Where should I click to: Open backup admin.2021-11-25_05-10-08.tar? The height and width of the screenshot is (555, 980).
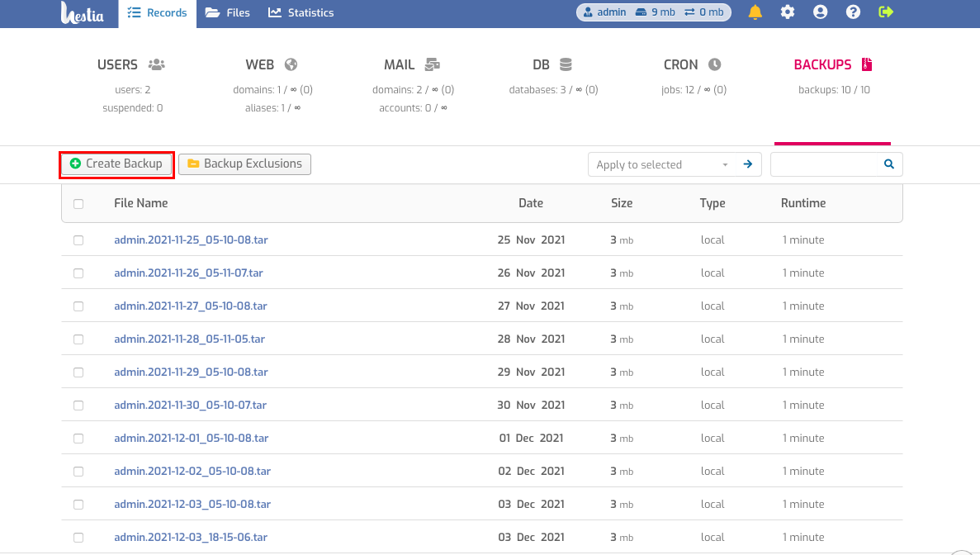pos(191,240)
